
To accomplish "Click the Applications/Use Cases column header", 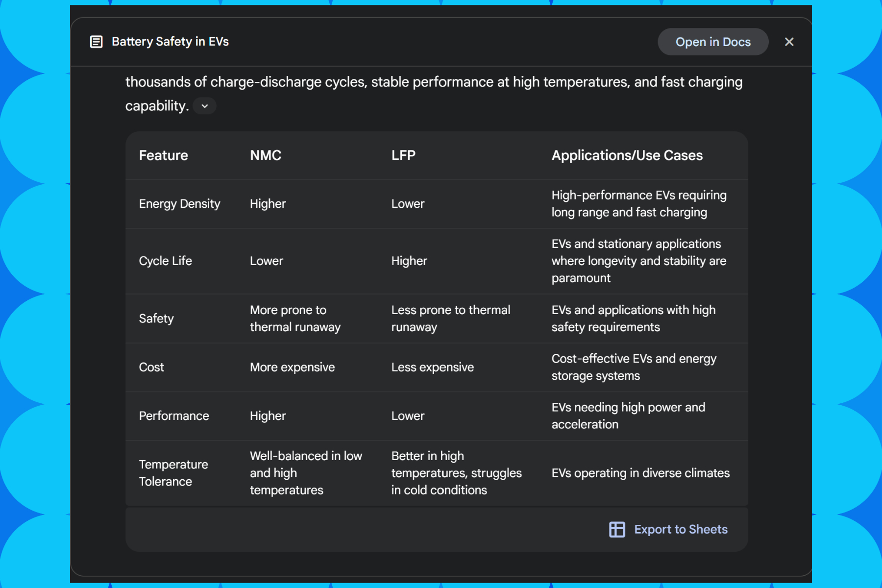I will pyautogui.click(x=627, y=155).
